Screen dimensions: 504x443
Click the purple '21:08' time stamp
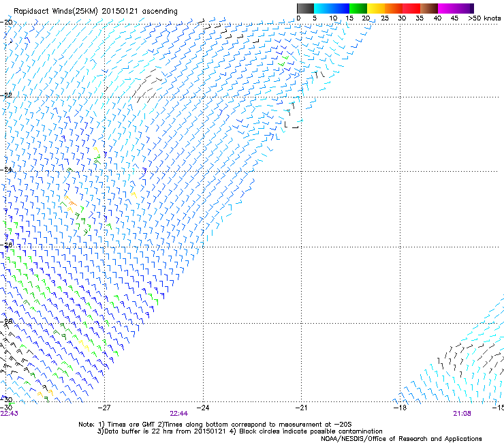pos(462,414)
